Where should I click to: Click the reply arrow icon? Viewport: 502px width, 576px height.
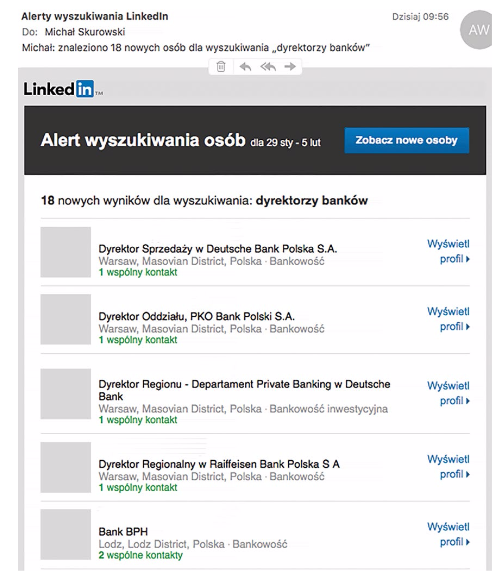coord(245,67)
